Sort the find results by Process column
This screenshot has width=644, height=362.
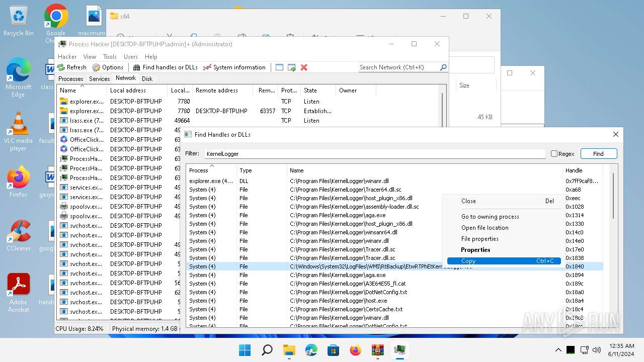pyautogui.click(x=211, y=170)
